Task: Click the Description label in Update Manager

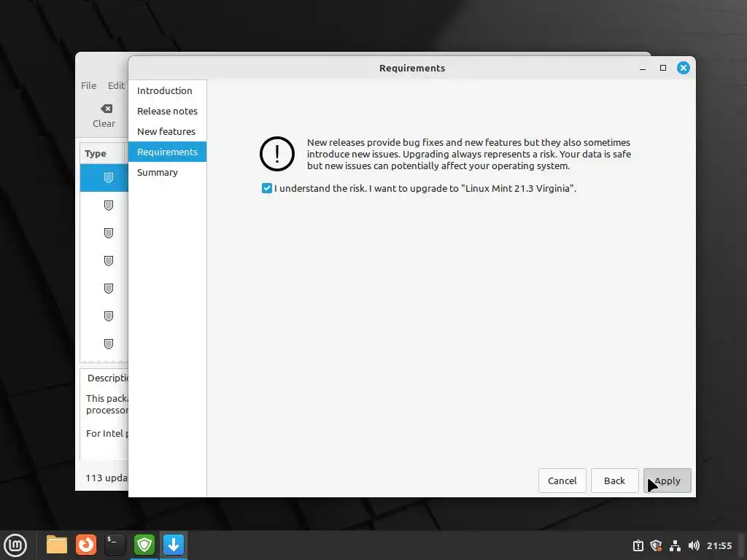Action: coord(108,378)
